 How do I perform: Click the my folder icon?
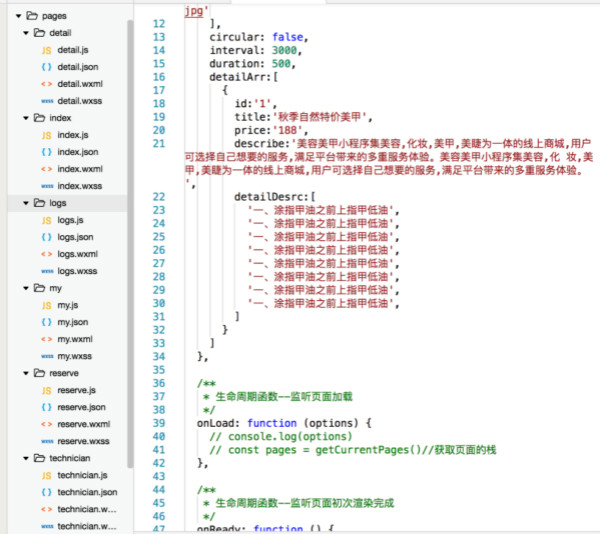click(39, 288)
